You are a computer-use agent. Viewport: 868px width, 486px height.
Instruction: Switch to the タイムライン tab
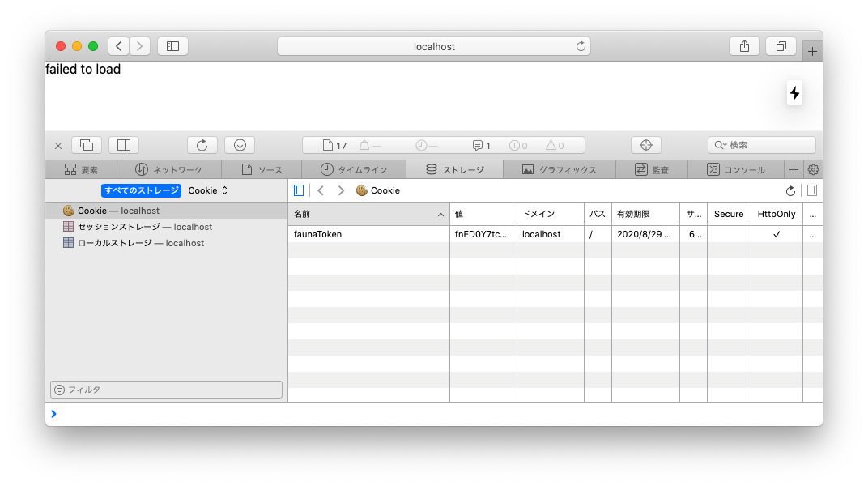coord(354,170)
